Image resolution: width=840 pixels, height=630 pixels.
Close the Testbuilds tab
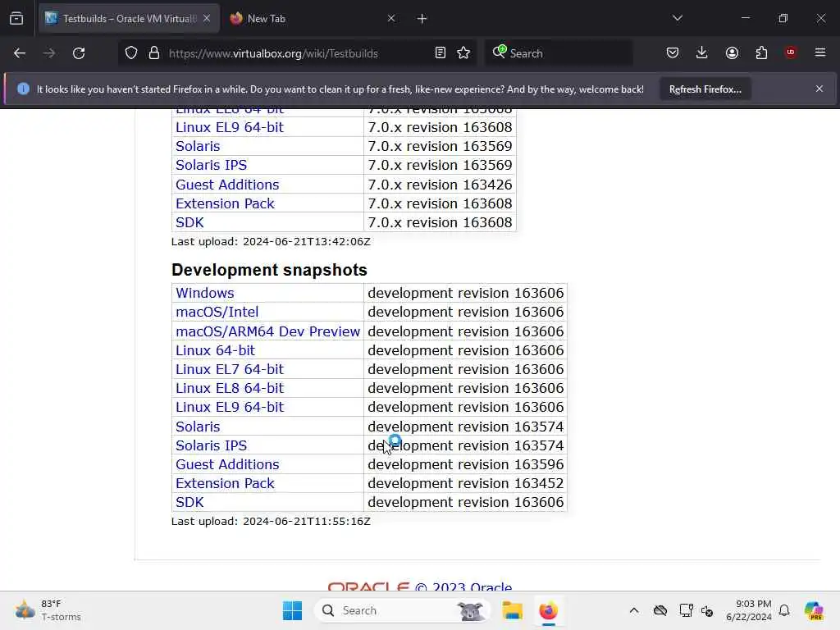point(207,18)
